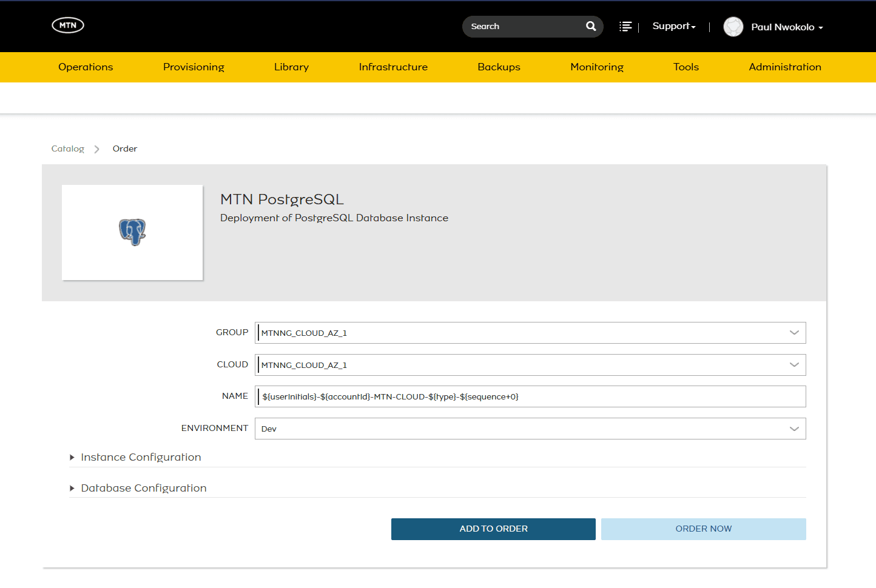Image resolution: width=876 pixels, height=588 pixels.
Task: Click the Order breadcrumb item
Action: (125, 149)
